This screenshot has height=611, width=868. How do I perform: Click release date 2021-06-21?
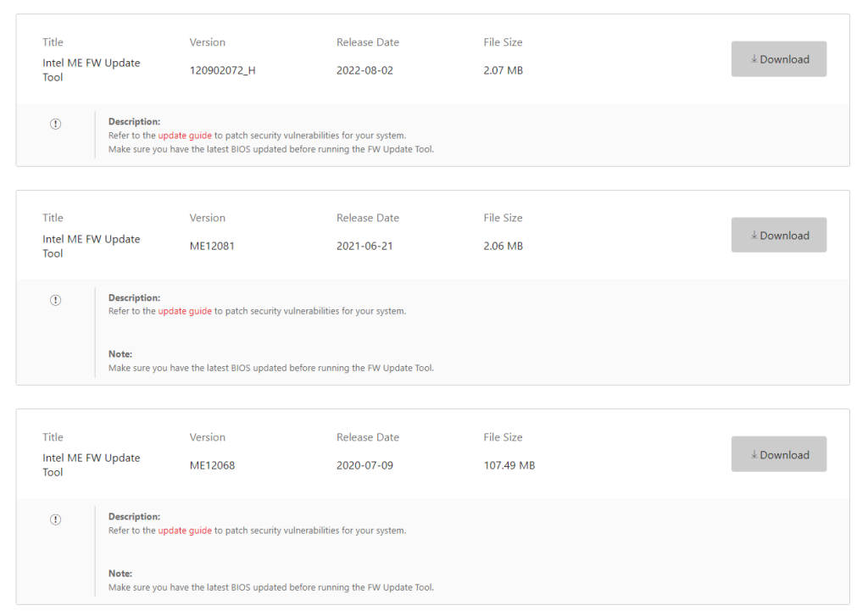pos(364,247)
